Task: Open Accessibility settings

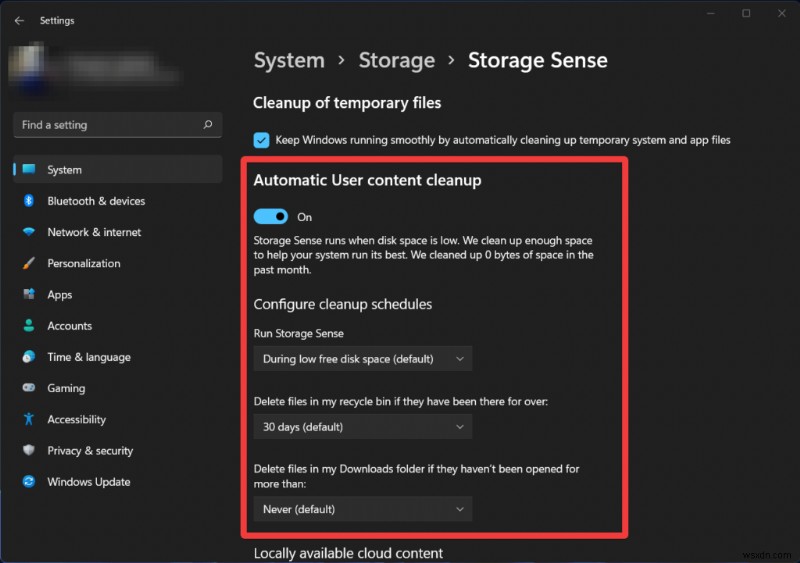Action: (x=117, y=419)
